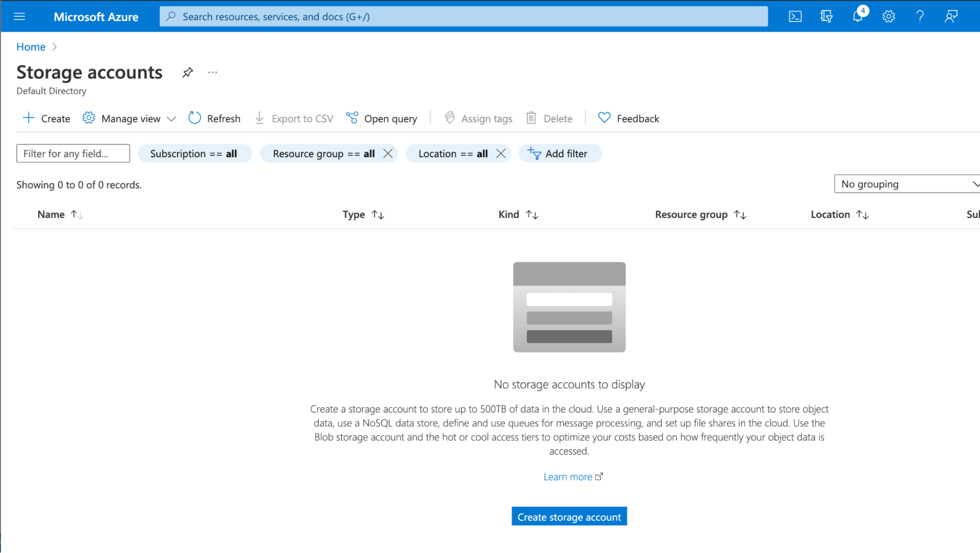The height and width of the screenshot is (553, 980).
Task: Toggle the Location filter off
Action: click(502, 153)
